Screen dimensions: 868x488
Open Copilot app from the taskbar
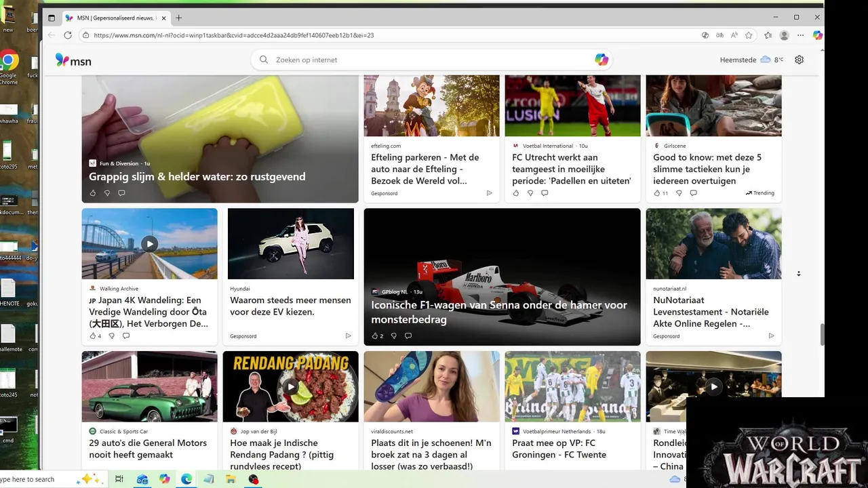164,479
